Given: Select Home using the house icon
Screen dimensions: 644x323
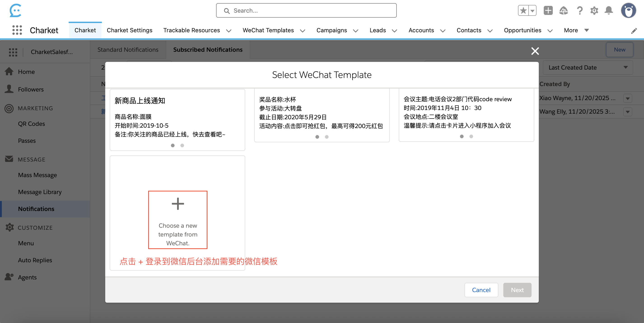Looking at the screenshot, I should (9, 72).
